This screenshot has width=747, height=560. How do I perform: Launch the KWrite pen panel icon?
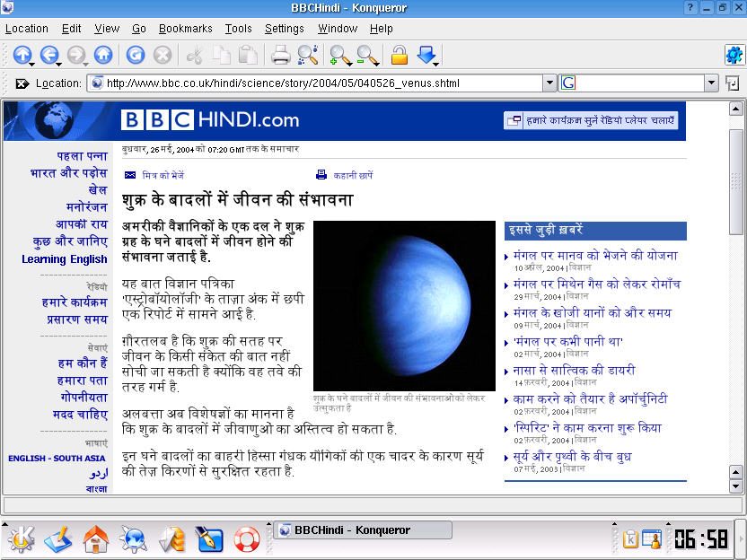pyautogui.click(x=209, y=539)
